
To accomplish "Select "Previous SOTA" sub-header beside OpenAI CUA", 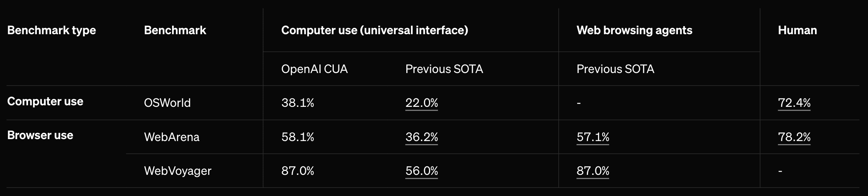I will pyautogui.click(x=444, y=69).
